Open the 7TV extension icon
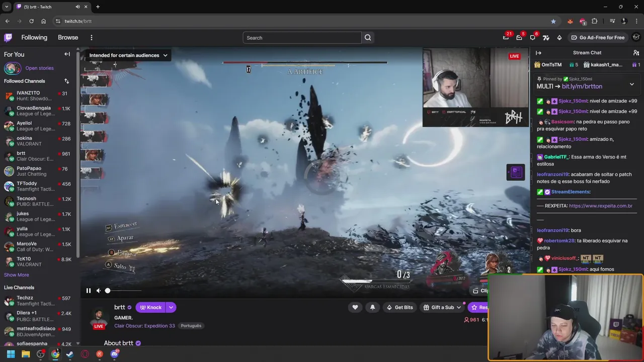This screenshot has height=362, width=644. 546,37
